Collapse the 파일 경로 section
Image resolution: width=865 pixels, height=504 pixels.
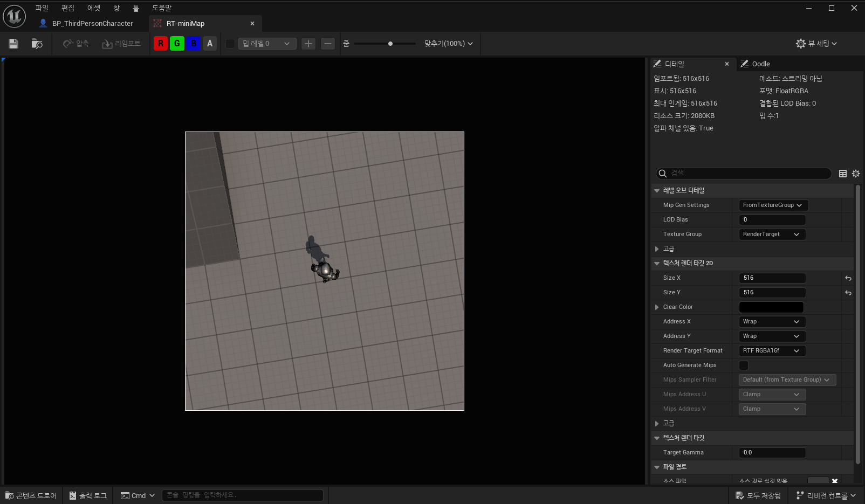(x=657, y=467)
